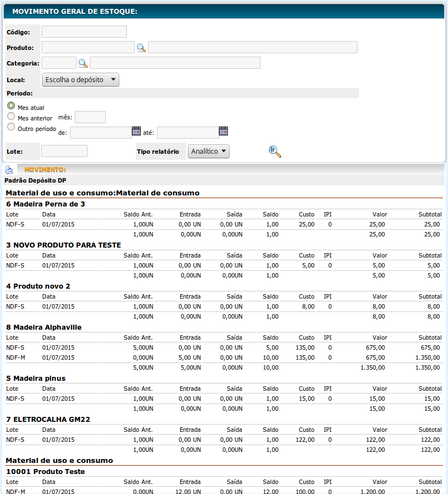
Task: Click the Lote input field
Action: click(64, 151)
